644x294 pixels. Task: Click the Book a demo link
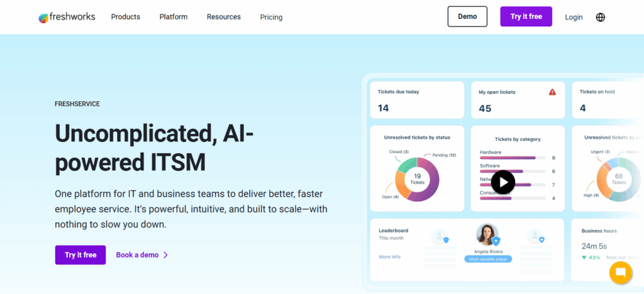coord(137,255)
